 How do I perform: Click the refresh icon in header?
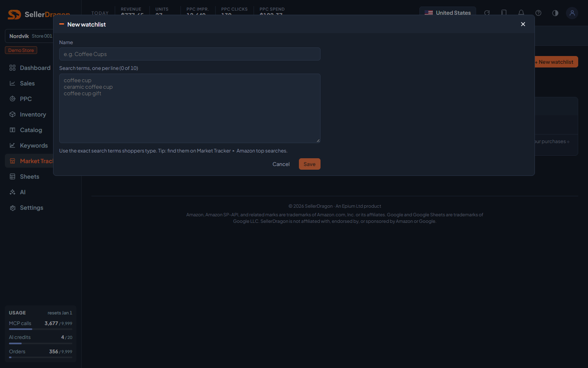(487, 13)
